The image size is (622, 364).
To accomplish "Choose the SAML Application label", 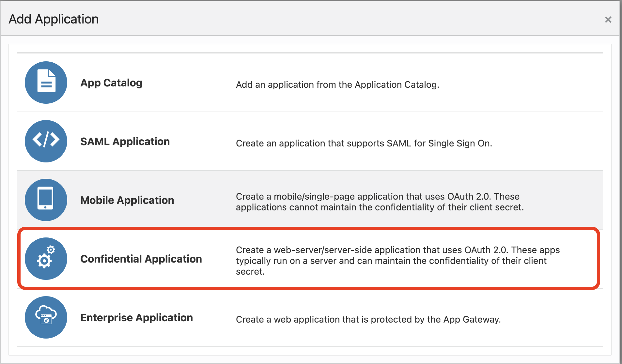I will coord(125,142).
